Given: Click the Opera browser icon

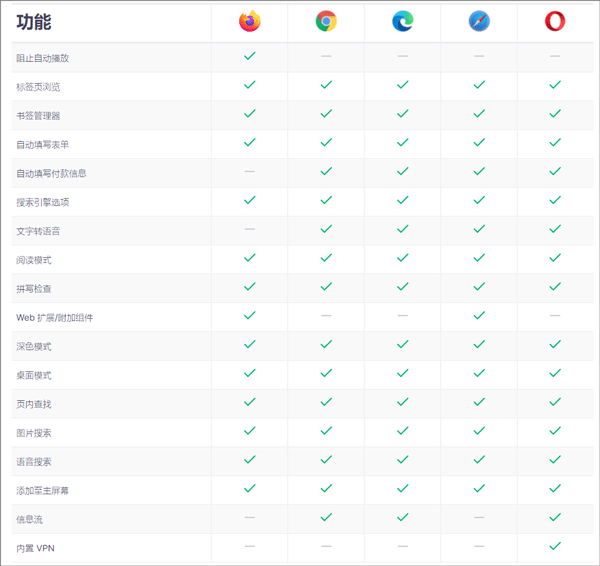Looking at the screenshot, I should [x=555, y=21].
